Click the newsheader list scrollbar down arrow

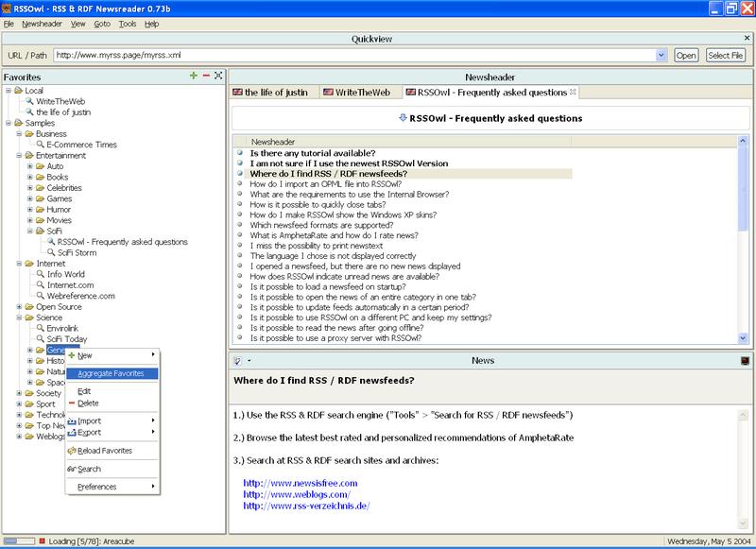[x=743, y=338]
